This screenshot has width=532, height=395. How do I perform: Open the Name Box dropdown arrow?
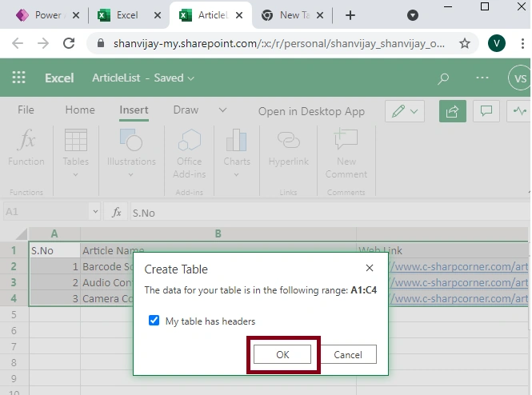click(x=95, y=212)
